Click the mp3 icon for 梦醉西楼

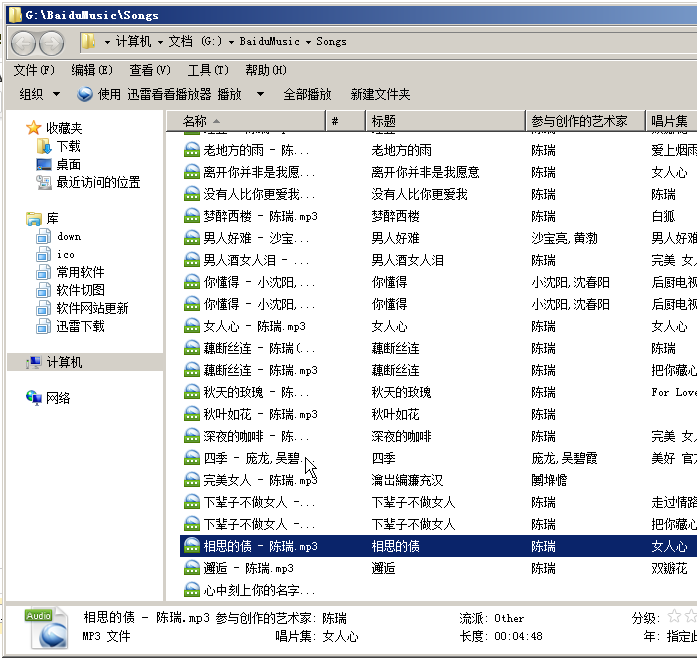(x=192, y=216)
